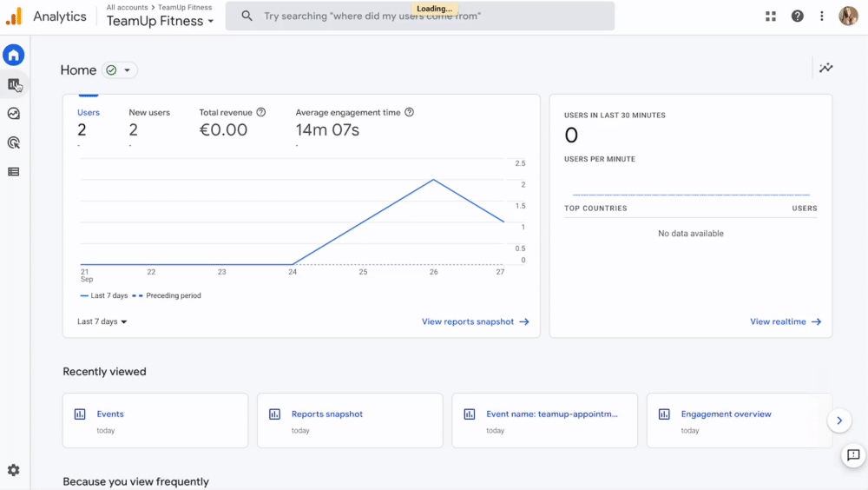
Task: Open the Google apps grid
Action: [x=771, y=17]
